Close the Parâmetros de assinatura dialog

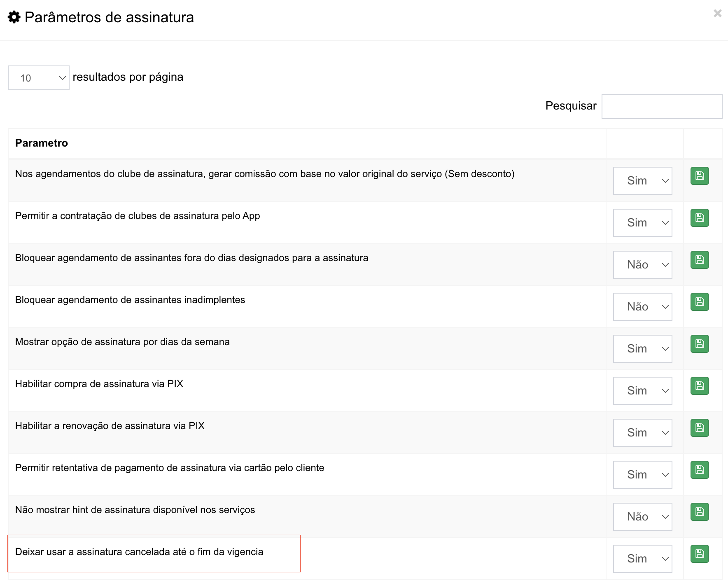[717, 14]
